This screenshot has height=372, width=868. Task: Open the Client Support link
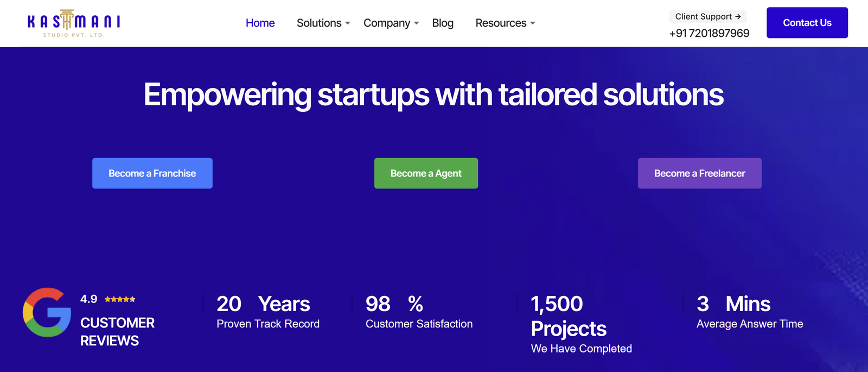pyautogui.click(x=708, y=17)
